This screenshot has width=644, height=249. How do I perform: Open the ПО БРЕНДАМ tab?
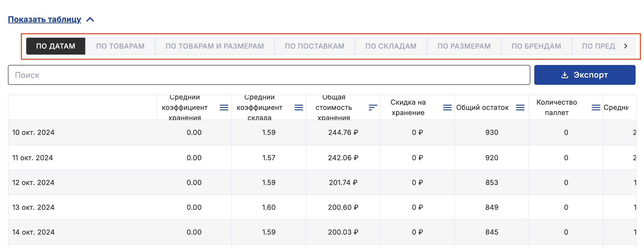[536, 46]
